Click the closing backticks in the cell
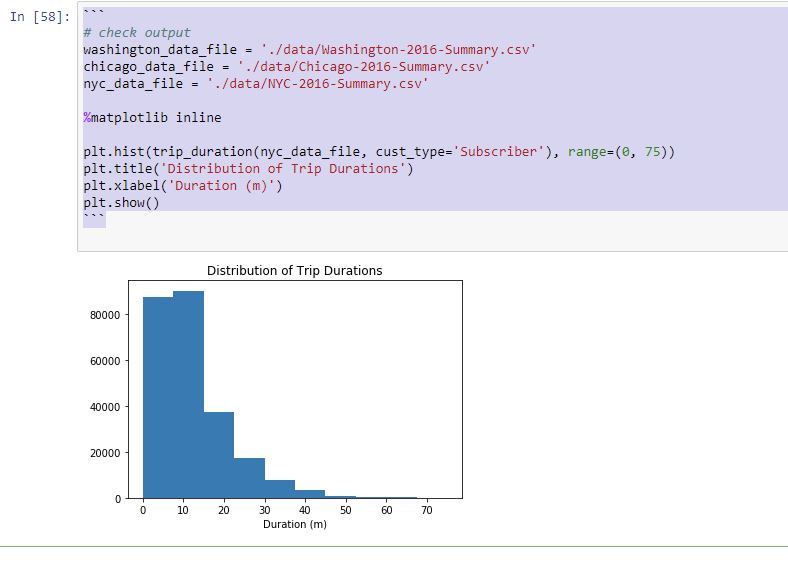788x563 pixels. [x=94, y=219]
